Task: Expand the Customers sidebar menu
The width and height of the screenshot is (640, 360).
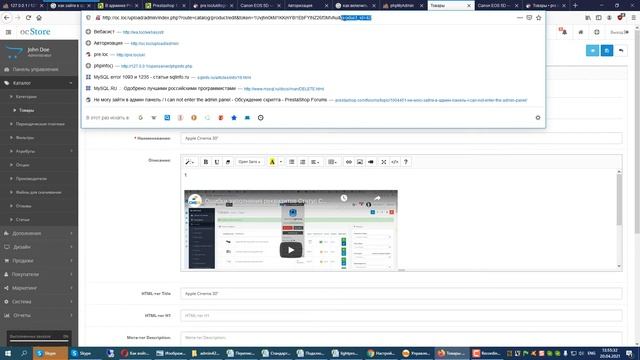Action: pos(39,274)
